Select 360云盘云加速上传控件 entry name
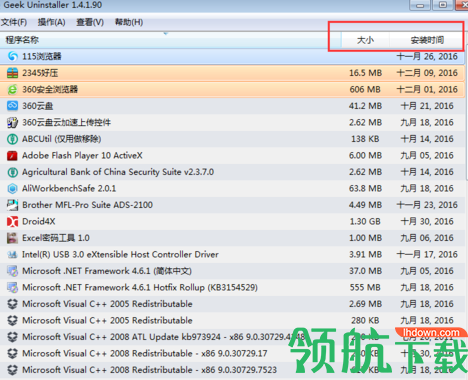 click(x=66, y=122)
